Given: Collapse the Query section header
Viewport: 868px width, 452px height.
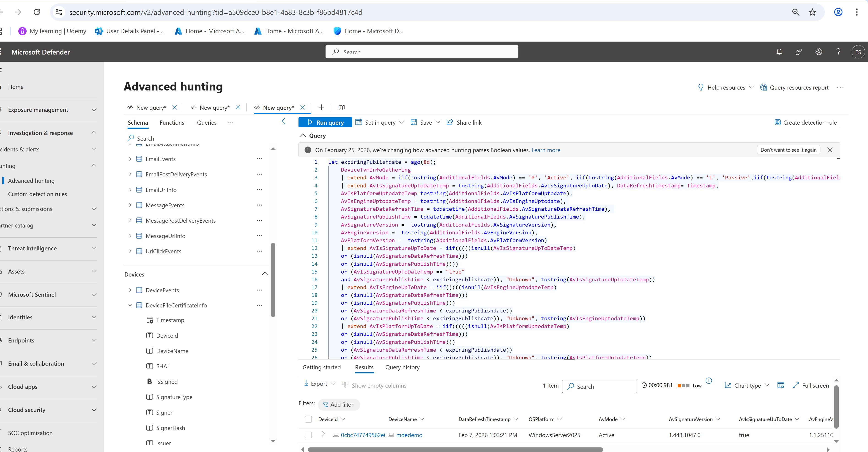Looking at the screenshot, I should 303,135.
